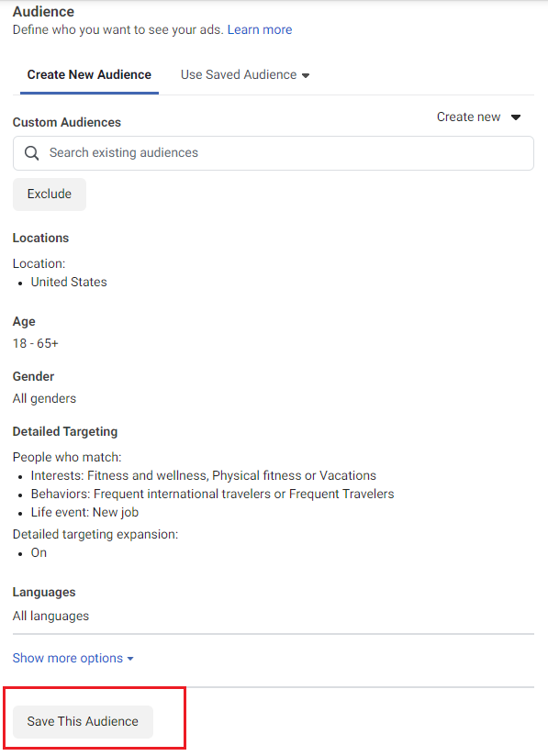Click the 18 - 65+ age range
This screenshot has height=756, width=548.
click(35, 344)
